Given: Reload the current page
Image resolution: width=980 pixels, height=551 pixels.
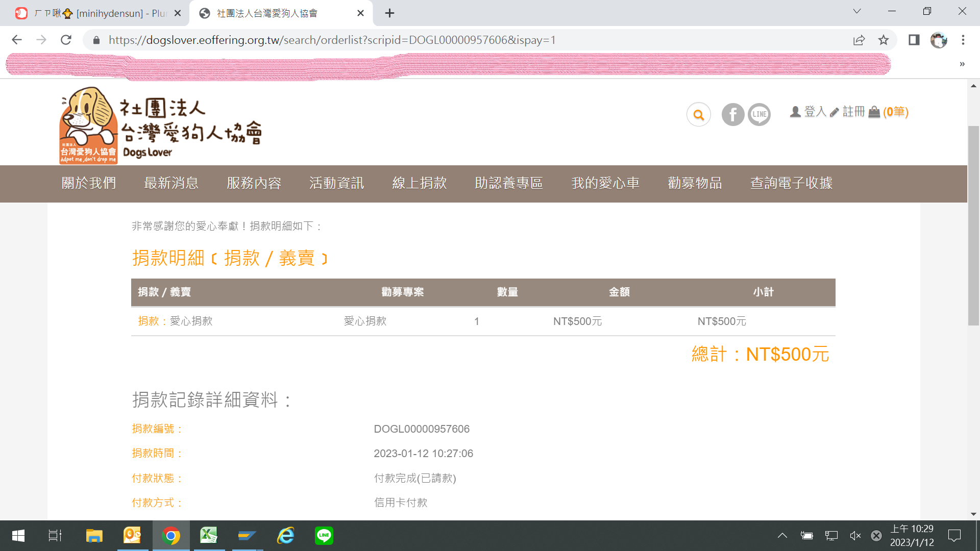Looking at the screenshot, I should [66, 40].
